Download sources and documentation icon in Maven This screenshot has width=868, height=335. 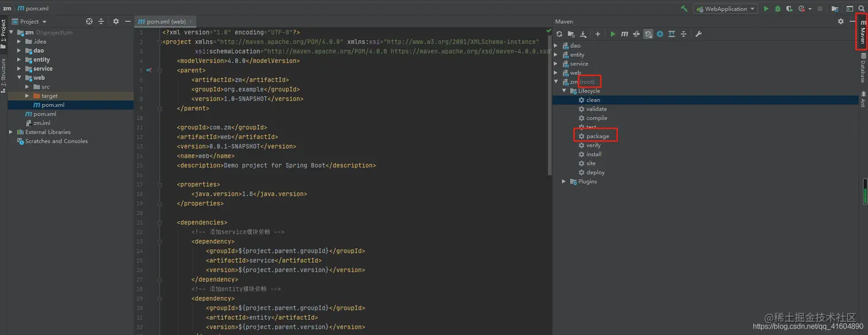(583, 34)
